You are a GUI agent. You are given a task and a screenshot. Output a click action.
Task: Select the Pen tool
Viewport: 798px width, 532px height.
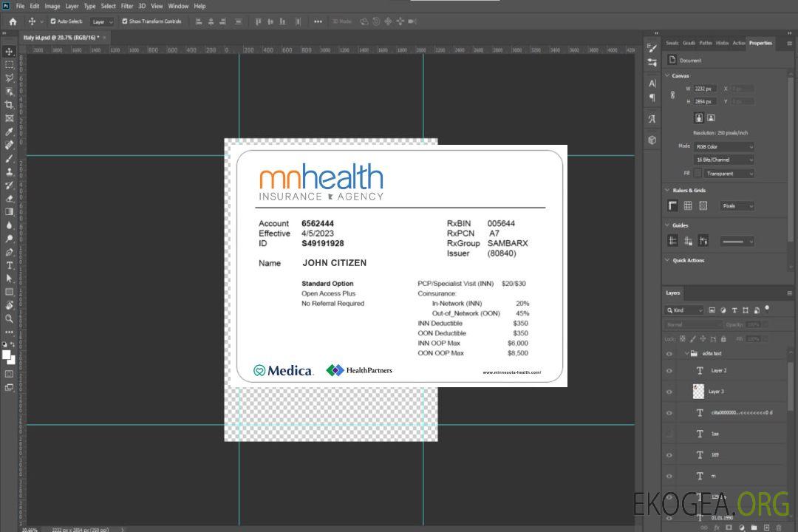pos(9,252)
